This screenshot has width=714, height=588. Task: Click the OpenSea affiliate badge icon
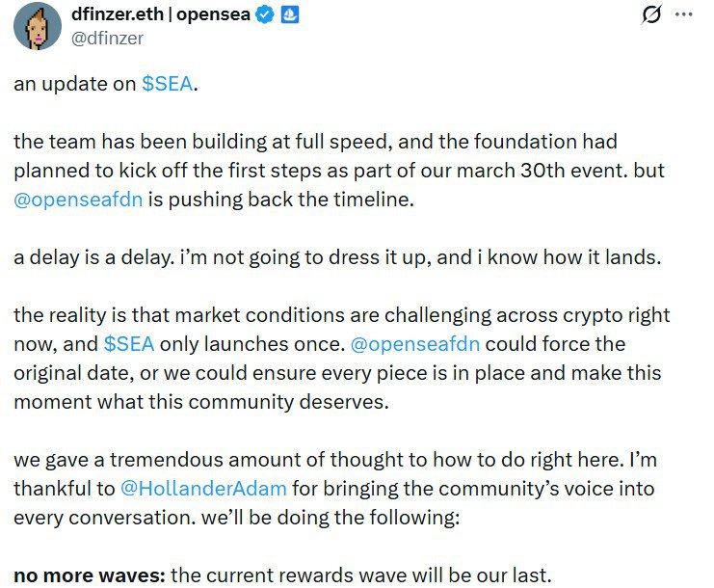pos(289,15)
